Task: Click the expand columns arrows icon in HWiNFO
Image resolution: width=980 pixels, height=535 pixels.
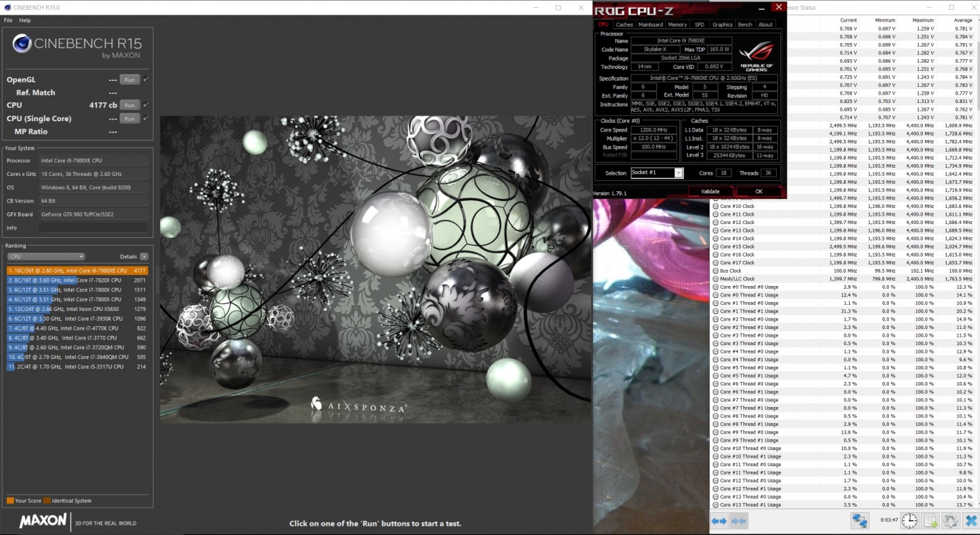Action: [719, 520]
